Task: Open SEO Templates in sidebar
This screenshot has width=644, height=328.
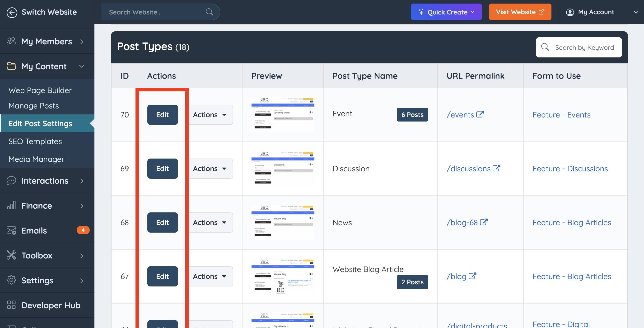Action: (x=35, y=141)
